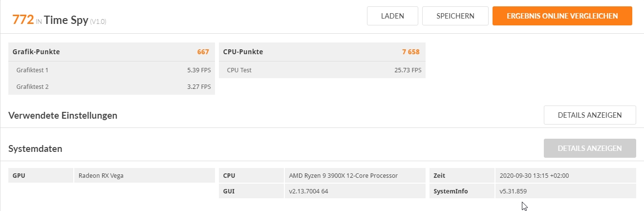644x211 pixels.
Task: Click the Systemdaten heading
Action: click(35, 148)
